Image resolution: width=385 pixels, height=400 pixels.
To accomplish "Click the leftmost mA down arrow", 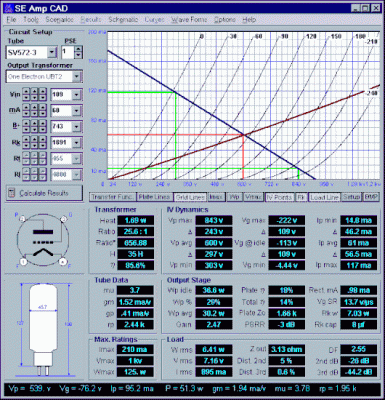I will tap(26, 113).
